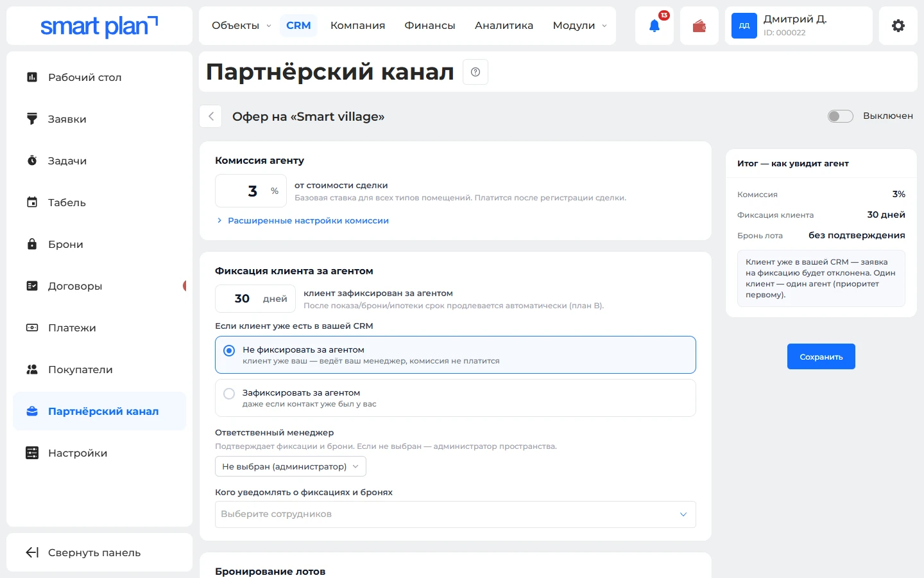The width and height of the screenshot is (924, 578).
Task: Click the Брони lock icon
Action: coord(32,244)
